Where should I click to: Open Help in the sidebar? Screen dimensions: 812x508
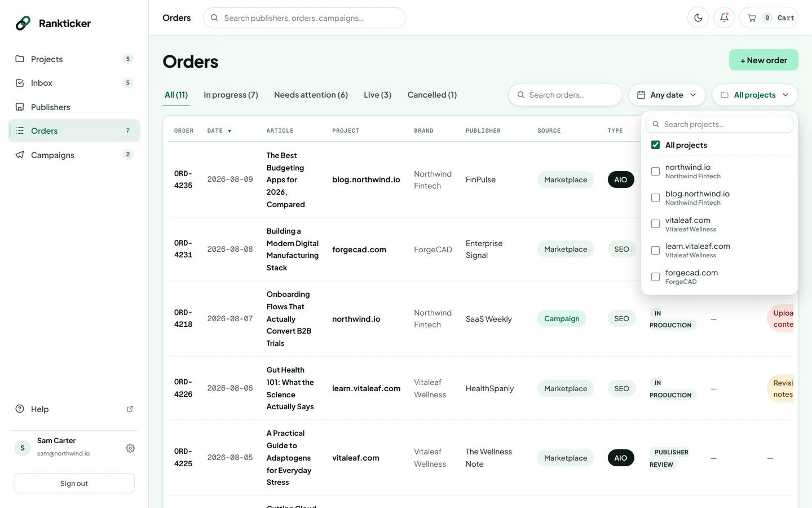(74, 409)
